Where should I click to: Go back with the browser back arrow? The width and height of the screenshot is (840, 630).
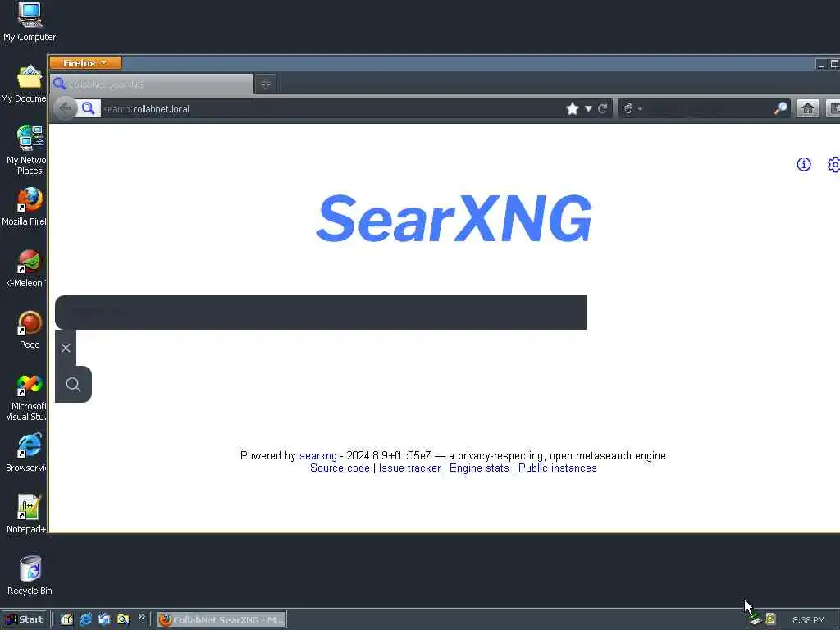(66, 109)
